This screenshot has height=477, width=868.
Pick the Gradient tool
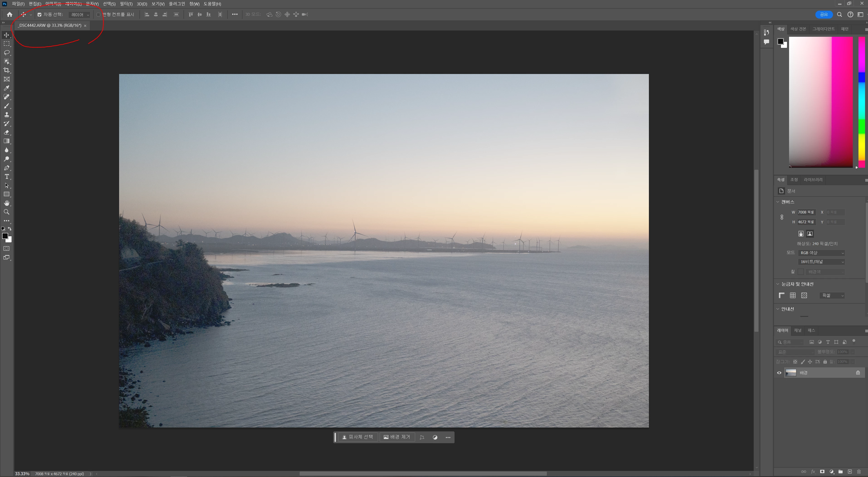pos(6,141)
